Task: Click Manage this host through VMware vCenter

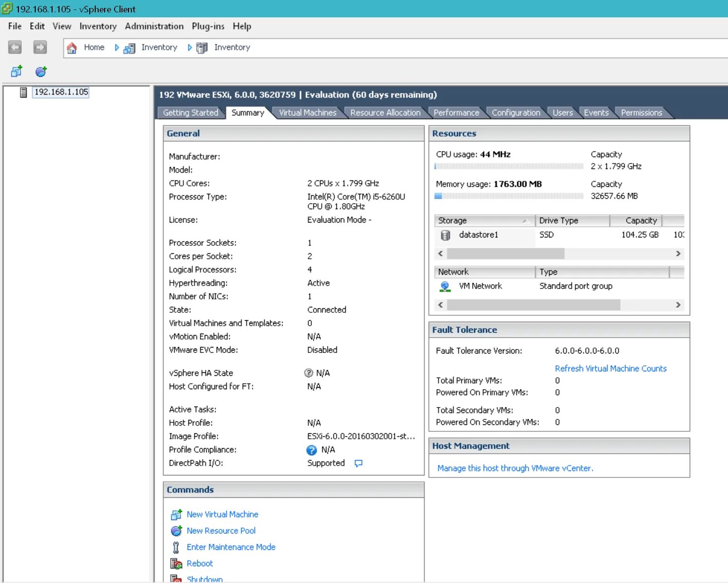Action: coord(515,468)
